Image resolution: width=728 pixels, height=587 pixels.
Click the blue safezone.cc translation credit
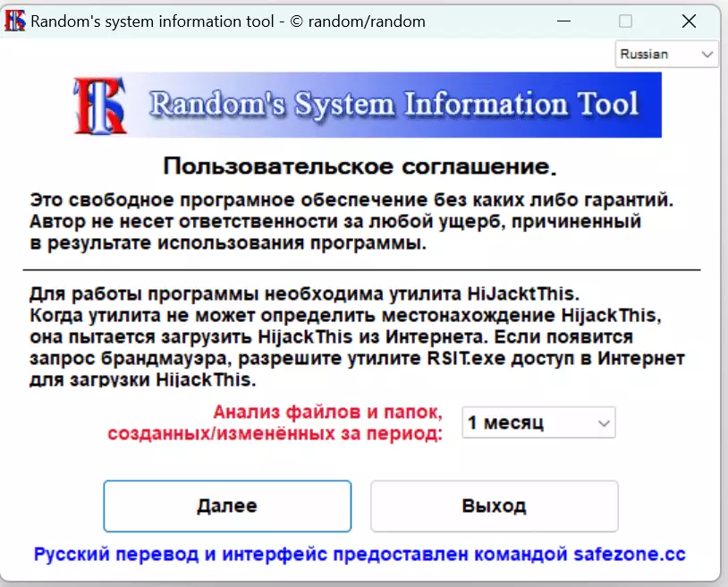click(360, 554)
